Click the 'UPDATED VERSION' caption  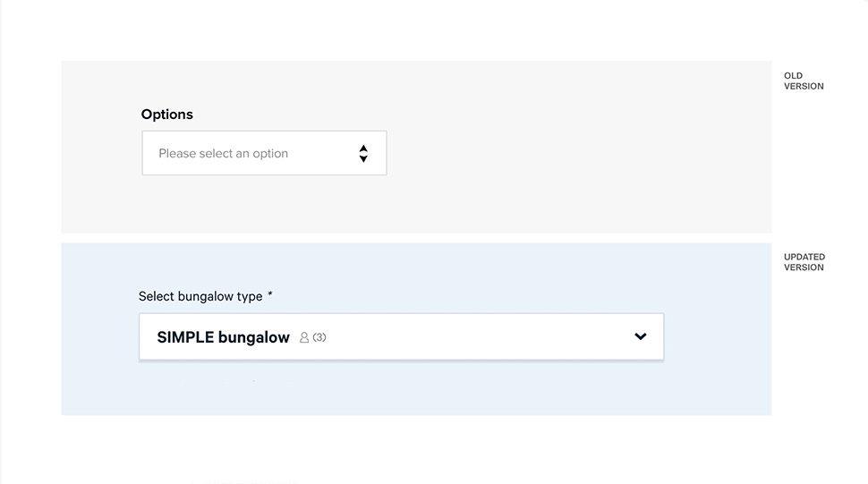(x=804, y=262)
